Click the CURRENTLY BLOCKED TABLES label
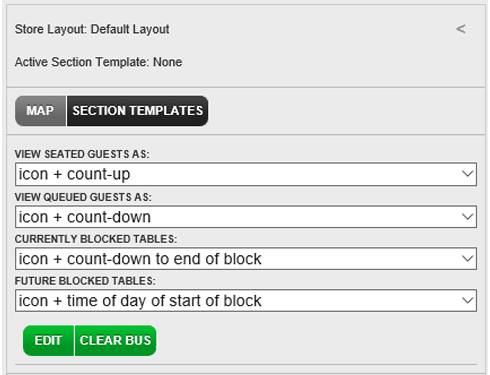This screenshot has width=490, height=375. 96,239
